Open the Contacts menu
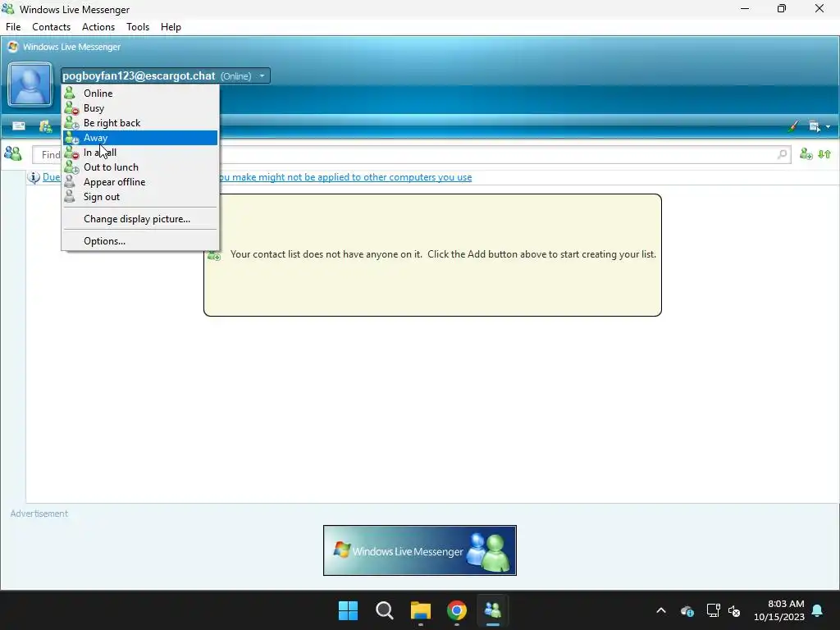 tap(51, 27)
